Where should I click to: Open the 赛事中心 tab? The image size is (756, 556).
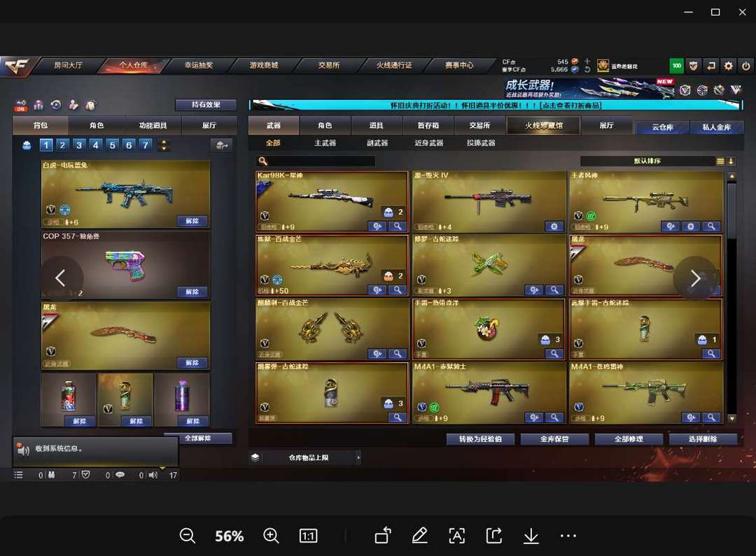459,65
